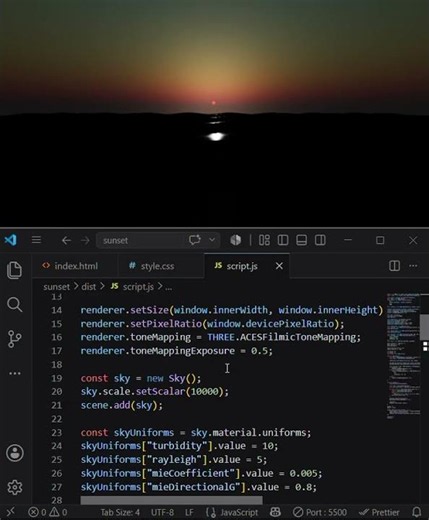Go back with the left arrow
Screen dimensions: 429x520
(x=66, y=240)
